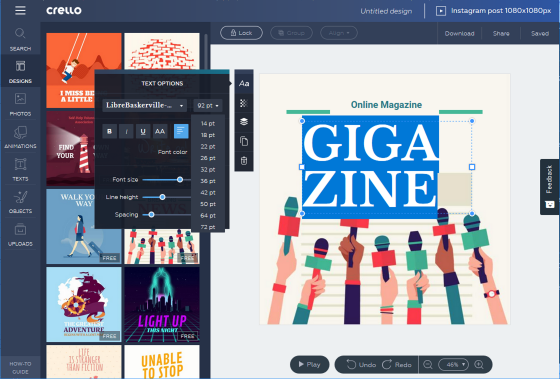Click the Line height slider handle
The width and height of the screenshot is (560, 379).
(x=162, y=197)
